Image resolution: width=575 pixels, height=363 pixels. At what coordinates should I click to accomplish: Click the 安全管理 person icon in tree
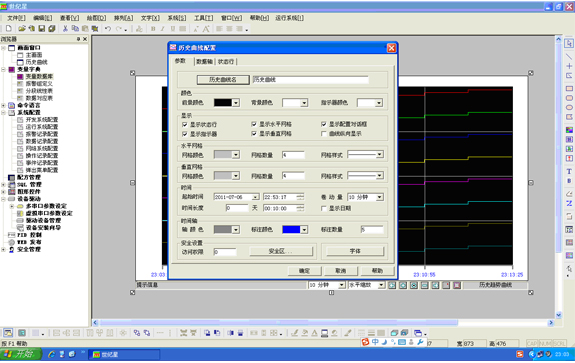[11, 249]
